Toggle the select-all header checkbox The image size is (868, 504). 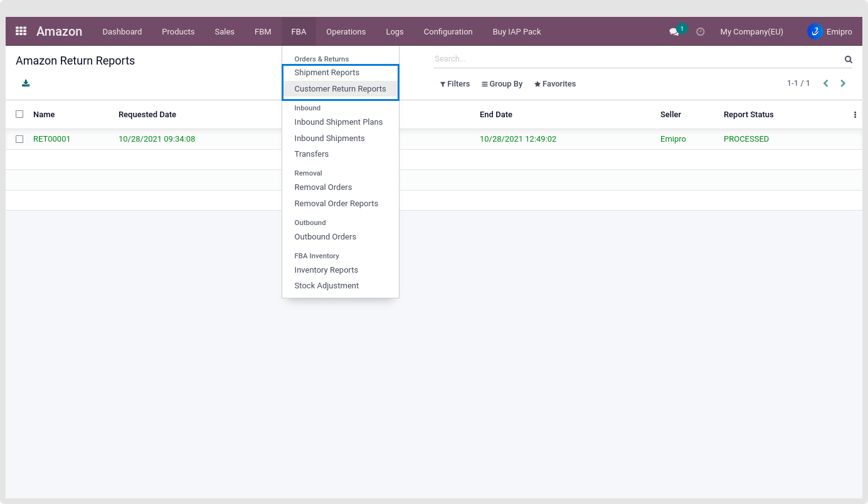click(19, 114)
